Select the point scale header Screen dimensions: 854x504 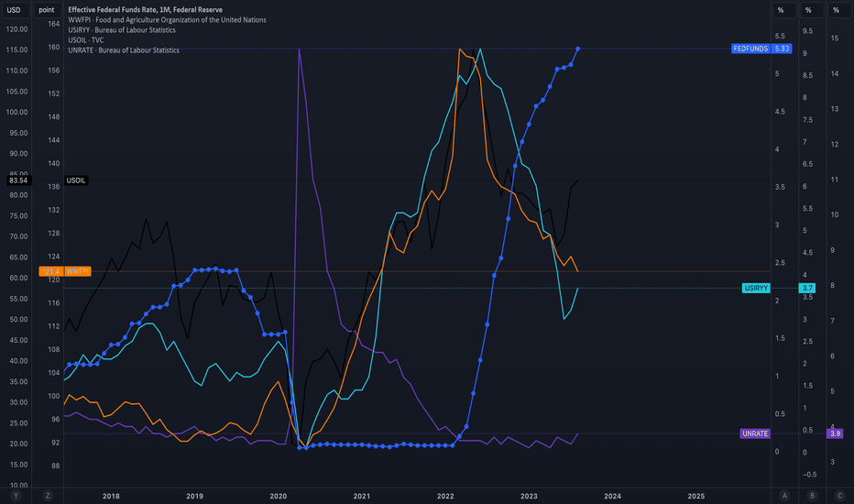pos(47,10)
